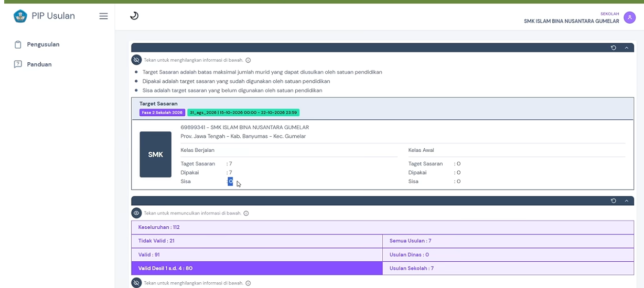Click the 'Taget Sasaran' label under Kelas Awal
Image resolution: width=644 pixels, height=288 pixels.
point(425,164)
